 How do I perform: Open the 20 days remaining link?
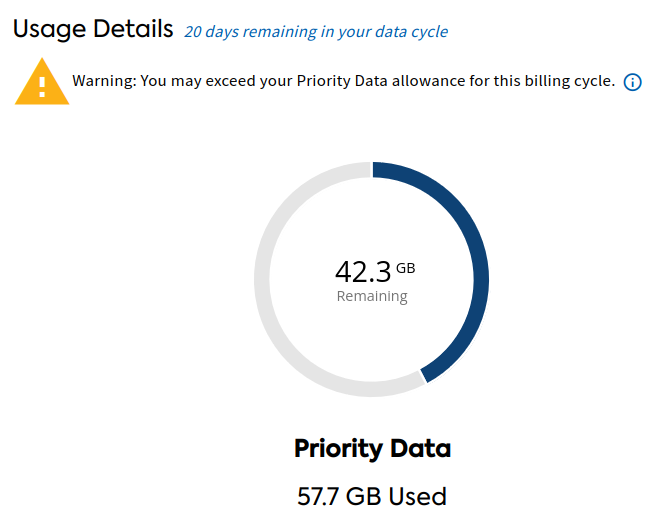tap(315, 32)
